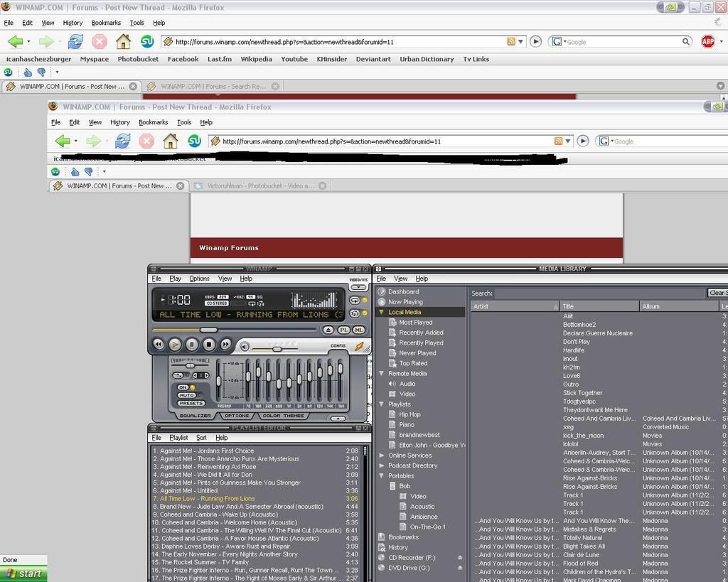Screen dimensions: 728x582
Task: Stop playback in Winamp
Action: click(209, 345)
